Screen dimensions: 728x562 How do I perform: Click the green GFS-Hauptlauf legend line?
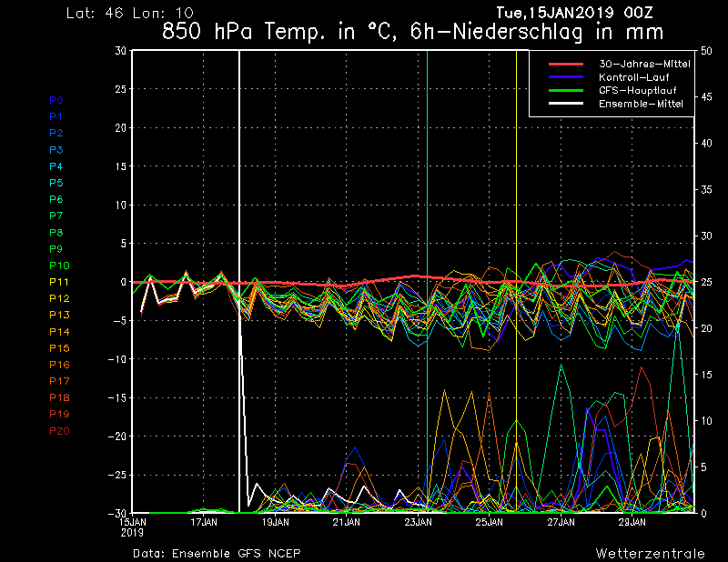tap(565, 91)
